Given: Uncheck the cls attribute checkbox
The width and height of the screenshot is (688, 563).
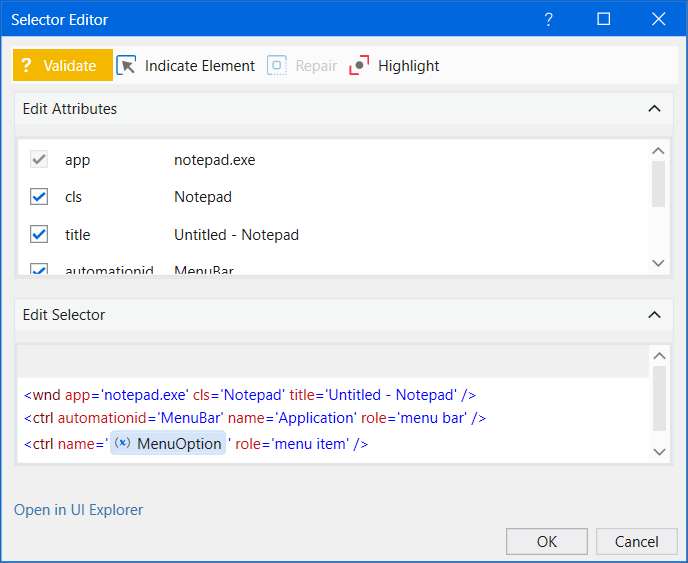Looking at the screenshot, I should click(x=39, y=197).
